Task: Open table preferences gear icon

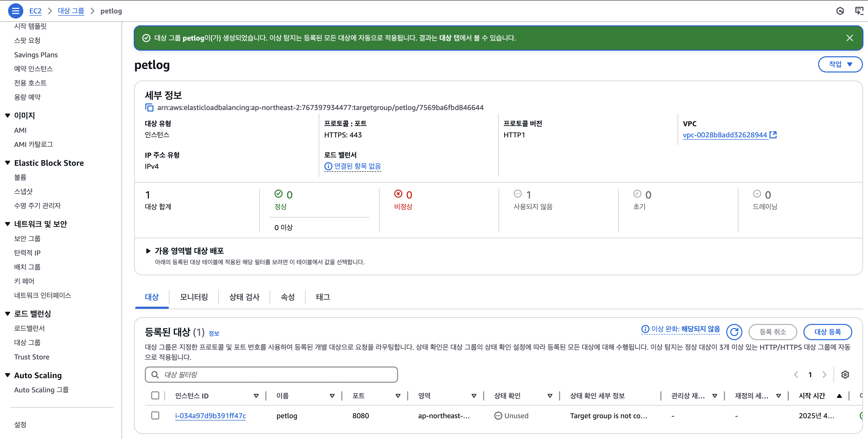Action: tap(845, 375)
